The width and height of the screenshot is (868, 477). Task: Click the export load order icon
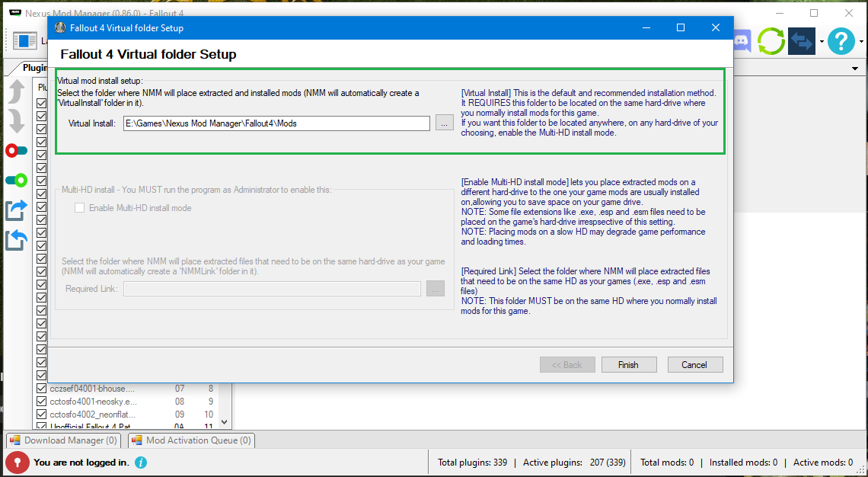[x=16, y=210]
